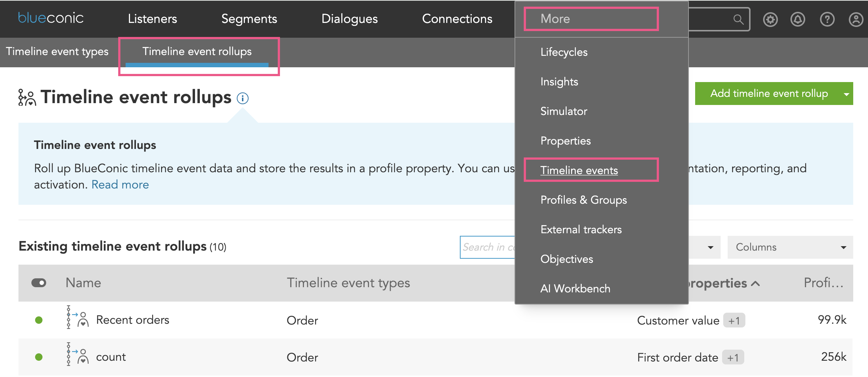
Task: Select Properties from More menu
Action: (565, 141)
